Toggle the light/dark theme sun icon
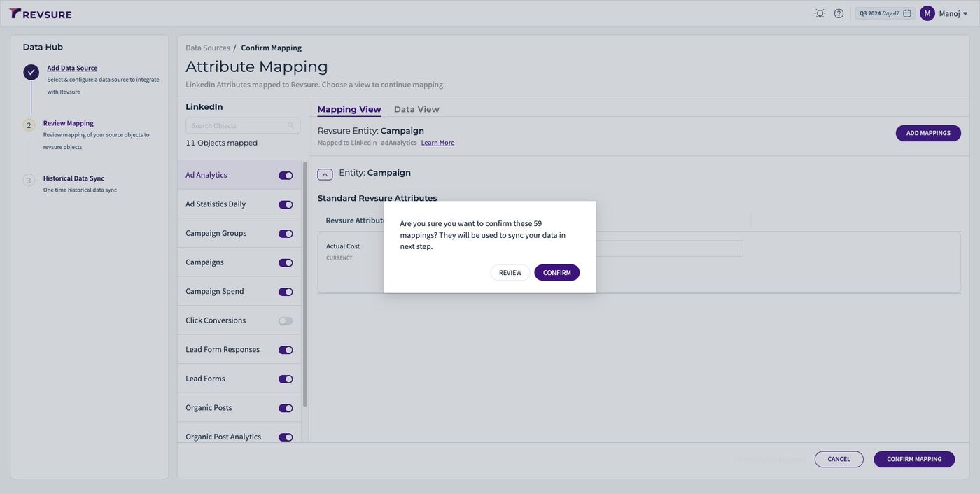Image resolution: width=980 pixels, height=494 pixels. pyautogui.click(x=820, y=13)
